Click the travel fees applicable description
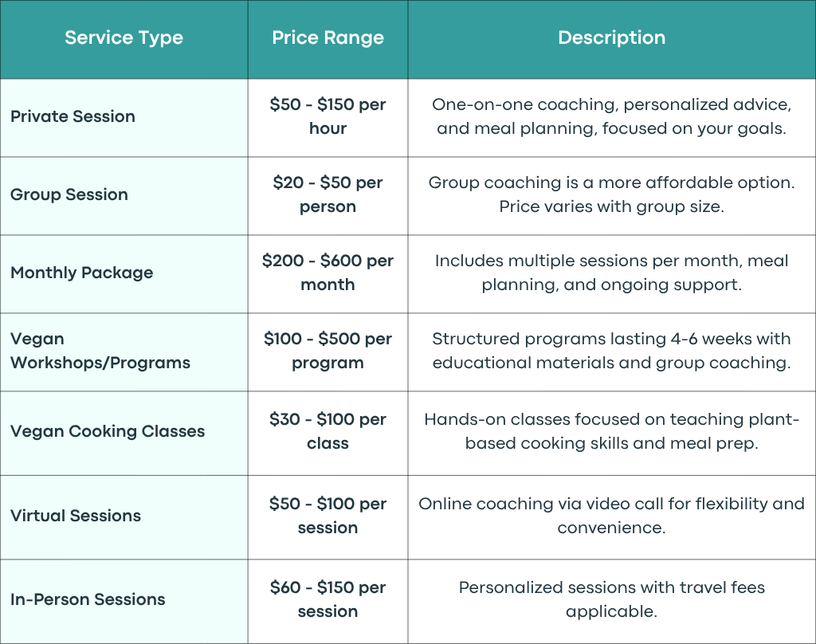 pyautogui.click(x=611, y=599)
